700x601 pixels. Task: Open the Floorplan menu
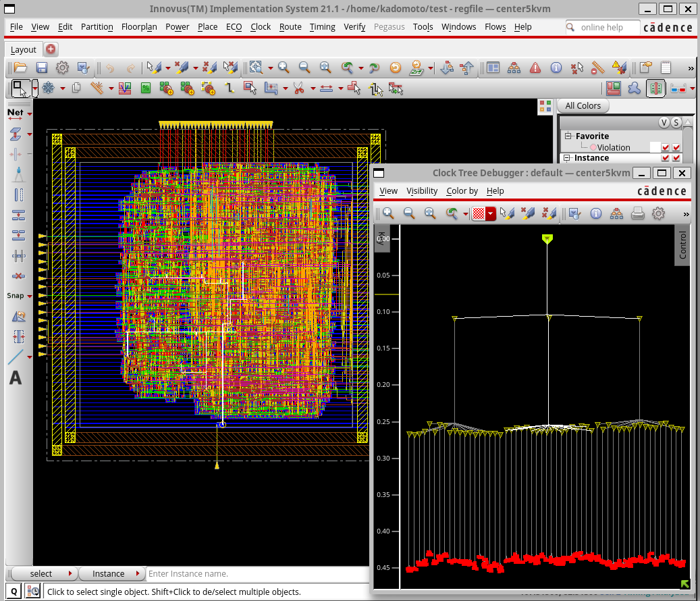tap(139, 27)
